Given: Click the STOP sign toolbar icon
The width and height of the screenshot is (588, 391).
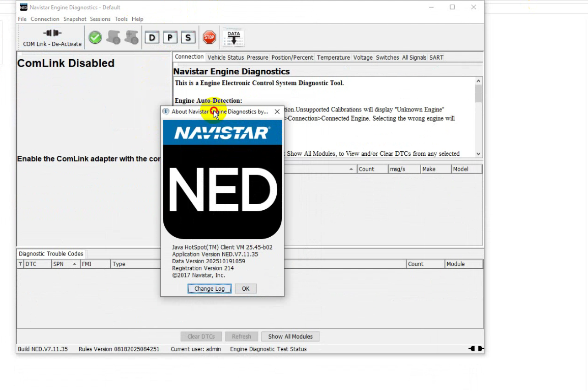Looking at the screenshot, I should point(209,37).
